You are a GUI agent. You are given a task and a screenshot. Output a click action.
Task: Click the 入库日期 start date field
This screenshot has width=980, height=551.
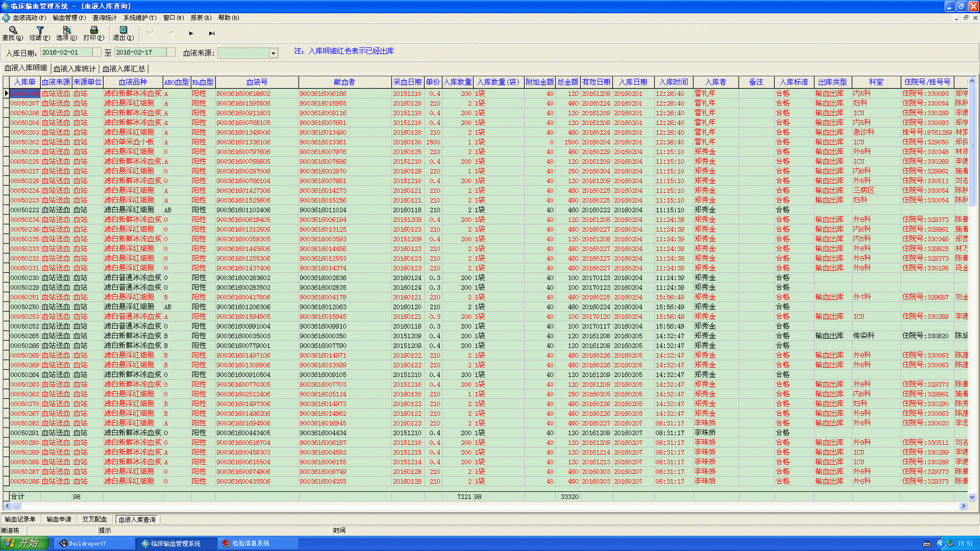click(x=66, y=53)
